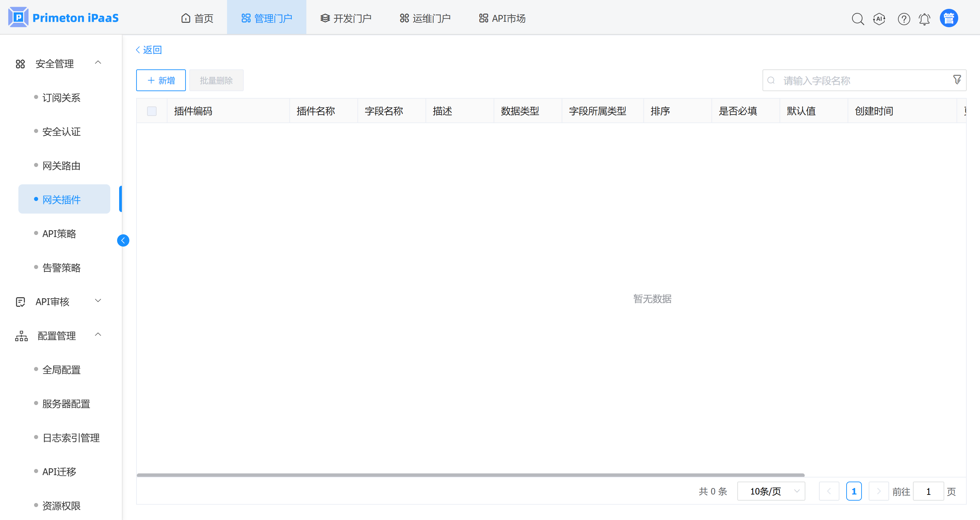
Task: Collapse sidebar with blue arrow button
Action: pos(123,240)
